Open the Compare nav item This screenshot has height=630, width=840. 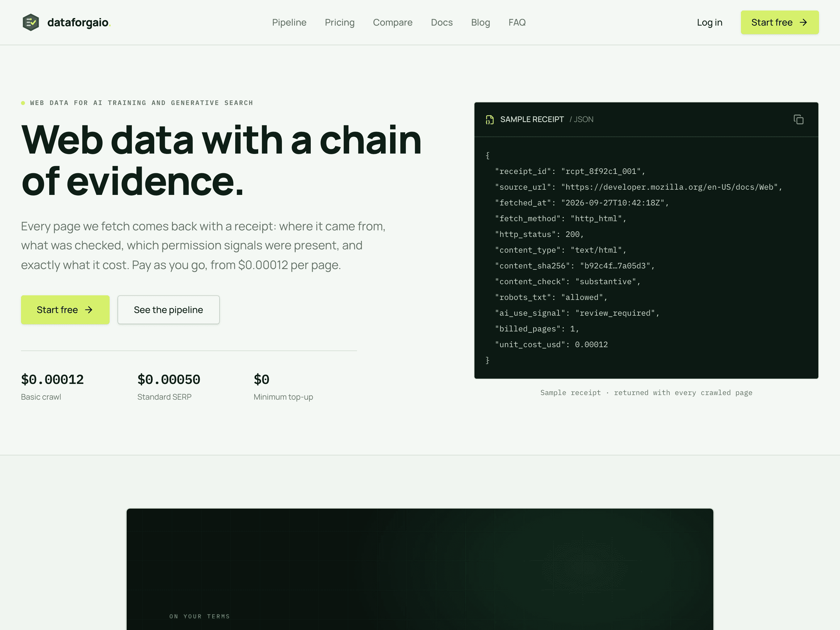pos(392,22)
